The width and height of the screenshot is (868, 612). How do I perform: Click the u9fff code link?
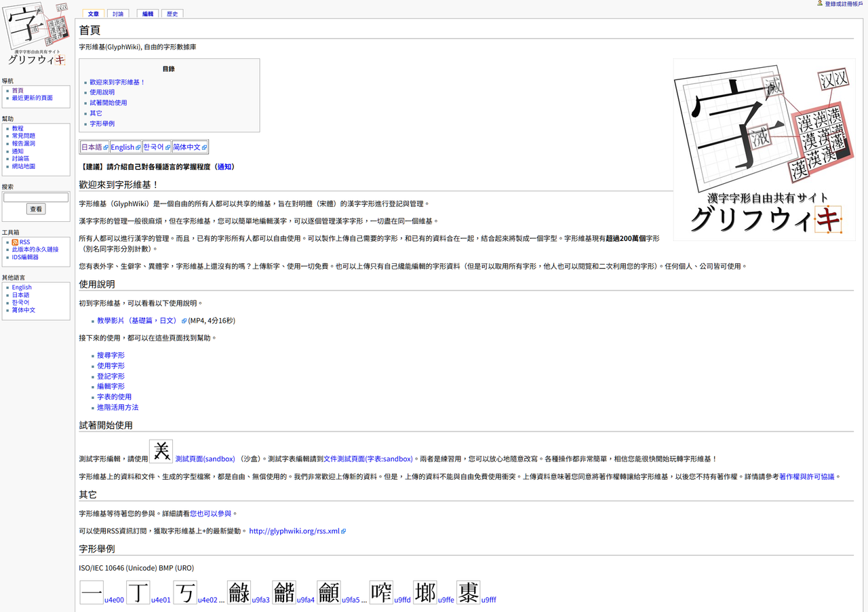click(x=488, y=600)
